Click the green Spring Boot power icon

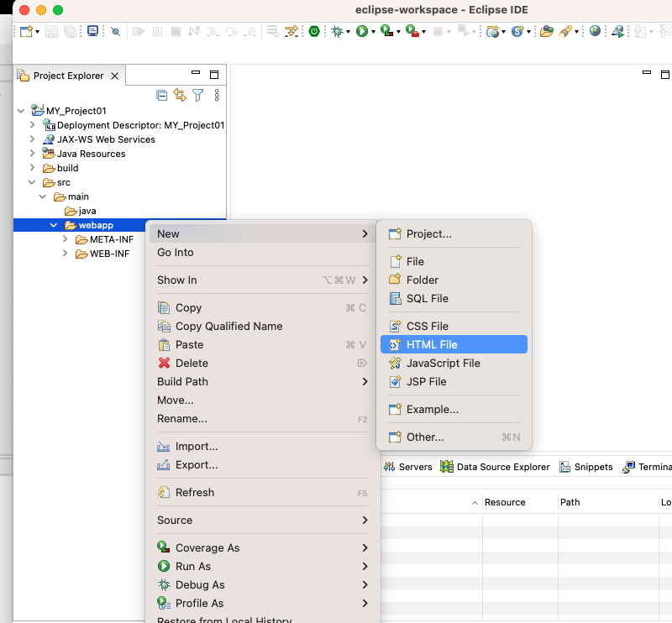[x=314, y=31]
